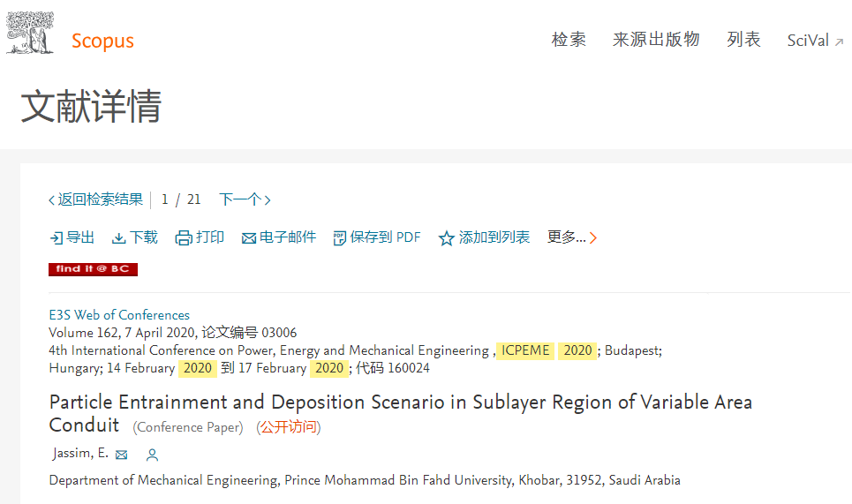Viewport: 852px width, 504px height.
Task: Click the add to list (添加到列表) star icon
Action: (447, 238)
